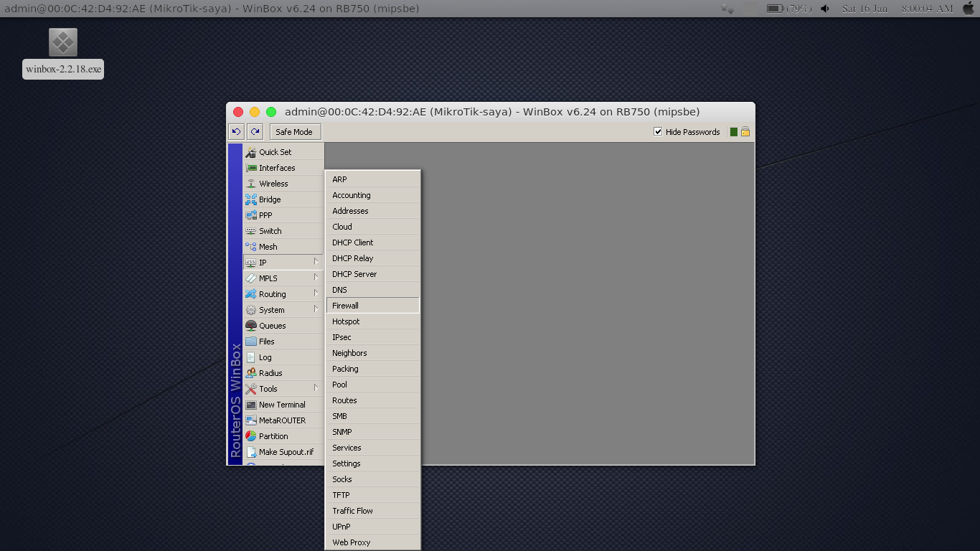The height and width of the screenshot is (551, 980).
Task: Click the System gear icon
Action: click(x=250, y=310)
